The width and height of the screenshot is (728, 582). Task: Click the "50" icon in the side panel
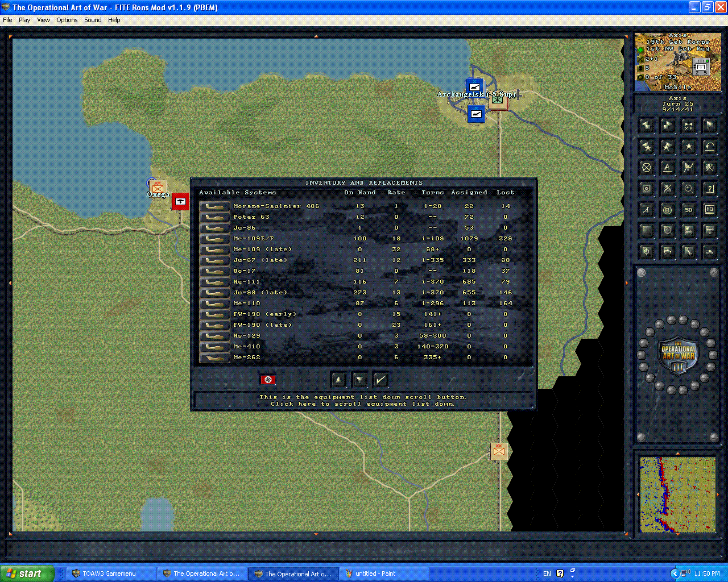pyautogui.click(x=688, y=210)
